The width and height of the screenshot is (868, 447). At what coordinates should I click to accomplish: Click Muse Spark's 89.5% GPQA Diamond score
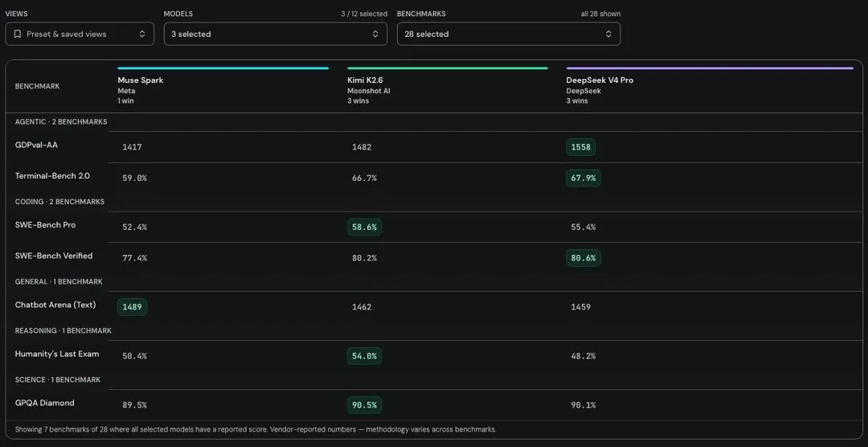(x=134, y=405)
